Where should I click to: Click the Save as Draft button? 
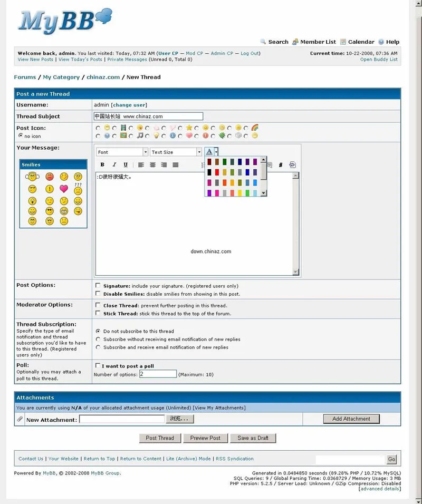click(x=253, y=438)
